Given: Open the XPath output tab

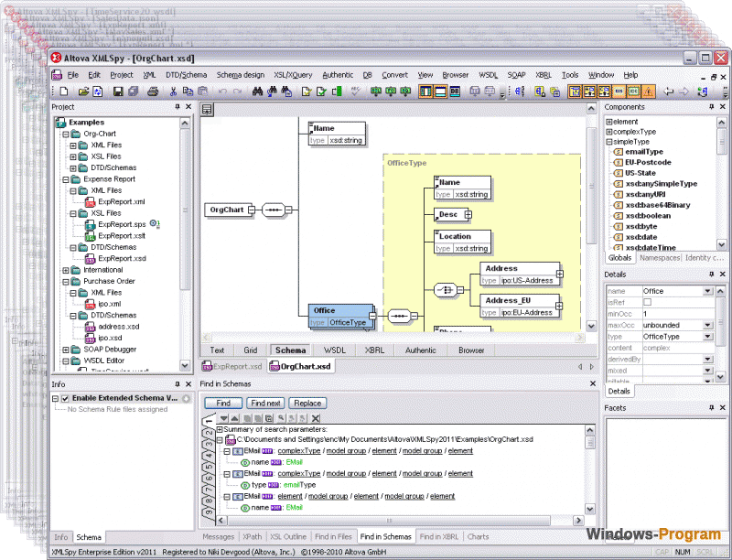Looking at the screenshot, I should tap(253, 536).
